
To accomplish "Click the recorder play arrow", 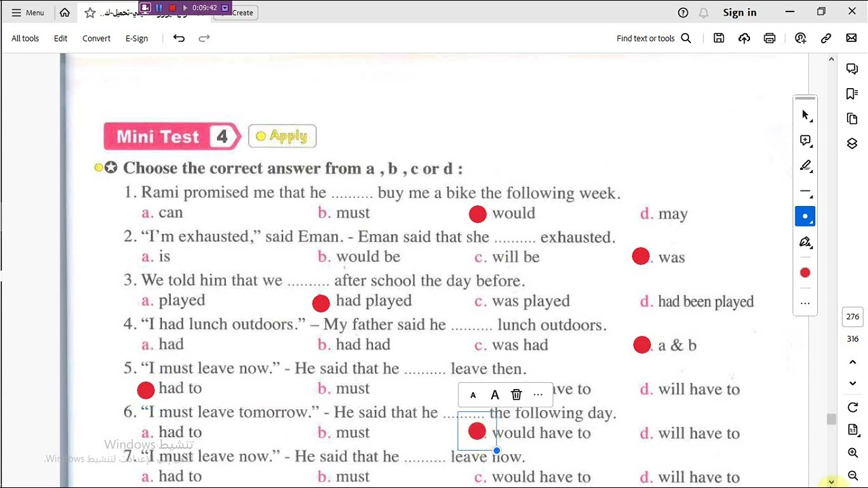I will pyautogui.click(x=185, y=8).
